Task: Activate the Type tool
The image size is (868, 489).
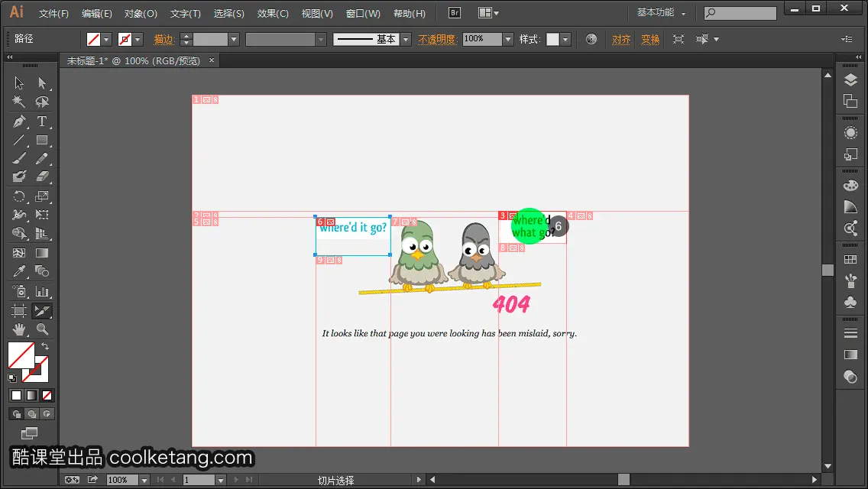Action: [42, 121]
